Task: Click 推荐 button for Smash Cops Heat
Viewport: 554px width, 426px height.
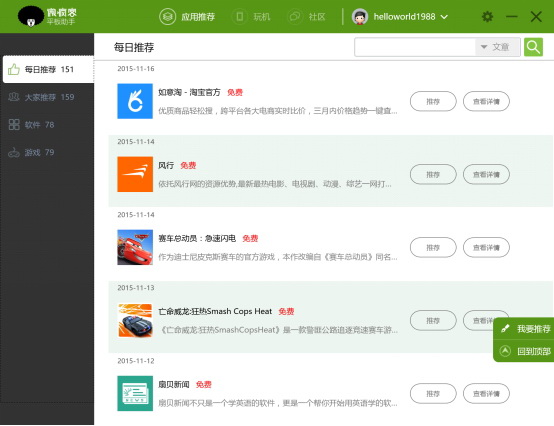Action: (433, 321)
